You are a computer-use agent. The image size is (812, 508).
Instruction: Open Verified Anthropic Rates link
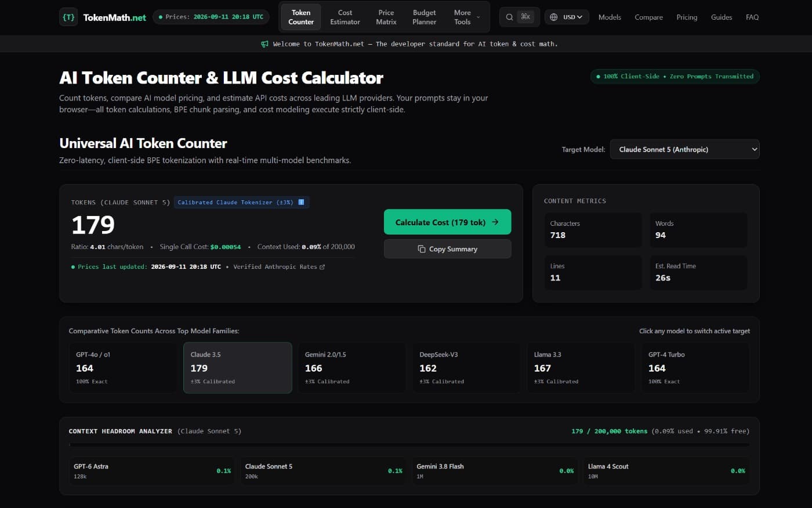point(279,267)
